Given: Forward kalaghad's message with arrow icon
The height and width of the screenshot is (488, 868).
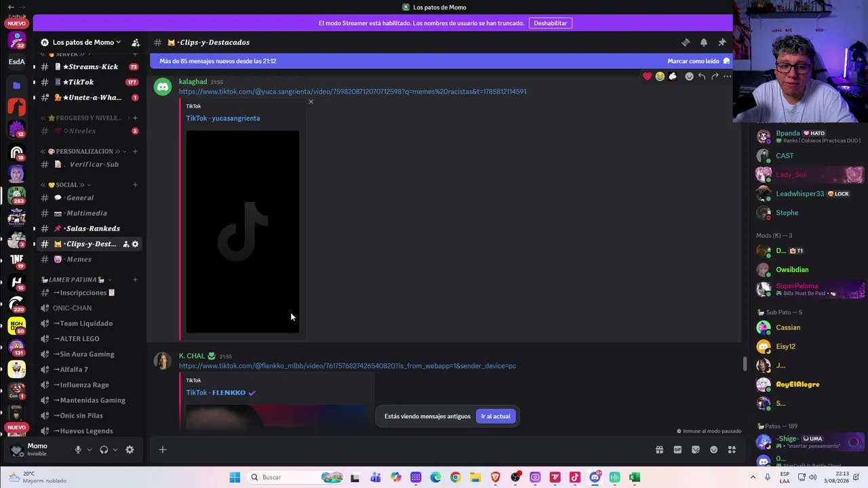Looking at the screenshot, I should pos(715,77).
